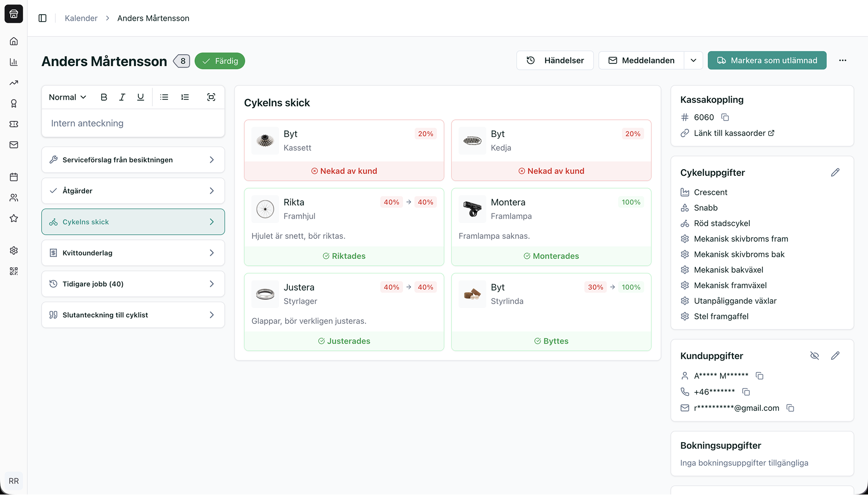Expand the Meddelanden dropdown arrow

(693, 60)
